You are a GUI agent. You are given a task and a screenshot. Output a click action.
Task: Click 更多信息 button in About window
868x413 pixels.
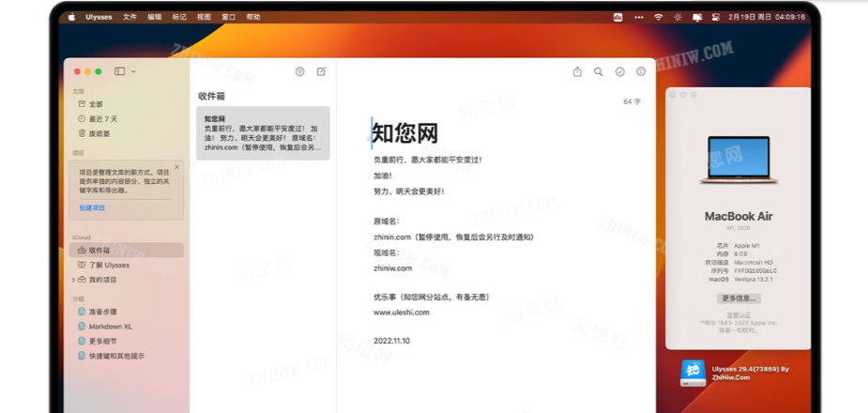coord(739,298)
